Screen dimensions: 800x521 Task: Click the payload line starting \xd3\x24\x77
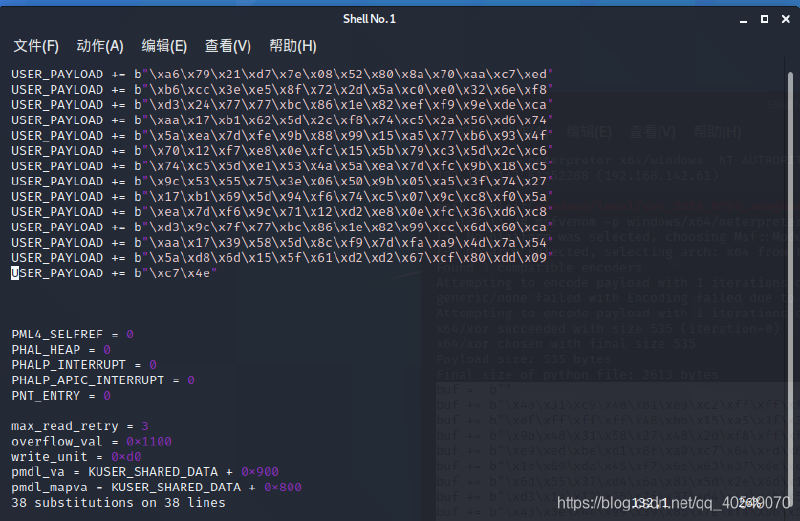pyautogui.click(x=282, y=105)
